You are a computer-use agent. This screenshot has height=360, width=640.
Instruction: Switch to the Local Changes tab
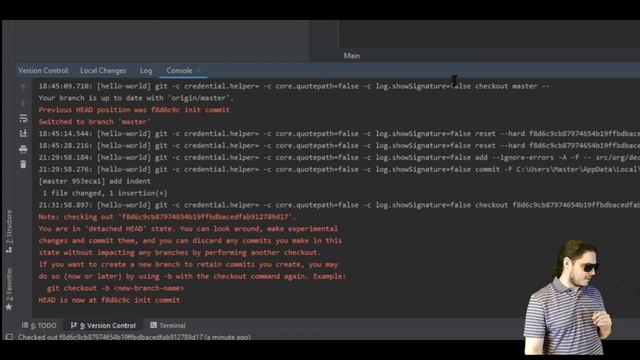103,71
